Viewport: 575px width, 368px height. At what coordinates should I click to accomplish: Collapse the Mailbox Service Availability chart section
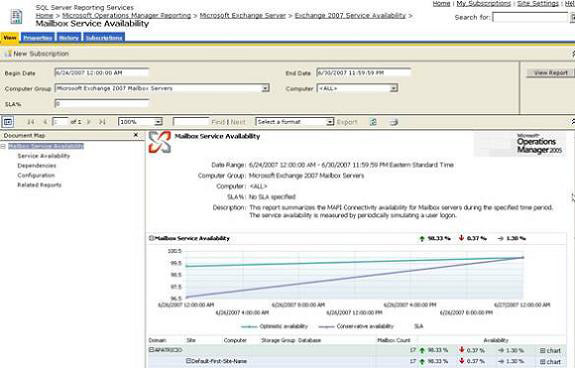pyautogui.click(x=151, y=238)
